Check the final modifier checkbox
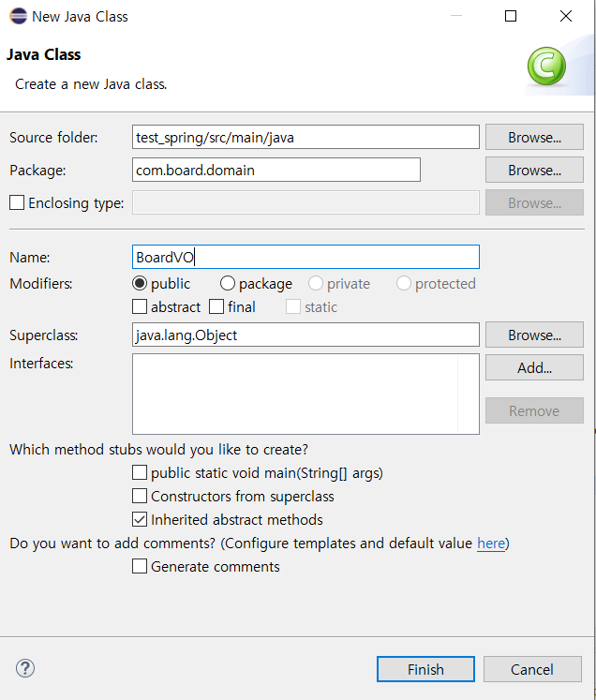 [x=216, y=306]
